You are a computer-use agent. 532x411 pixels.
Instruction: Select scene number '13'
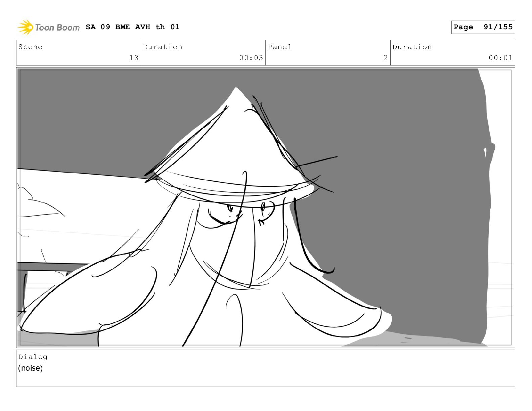(134, 58)
